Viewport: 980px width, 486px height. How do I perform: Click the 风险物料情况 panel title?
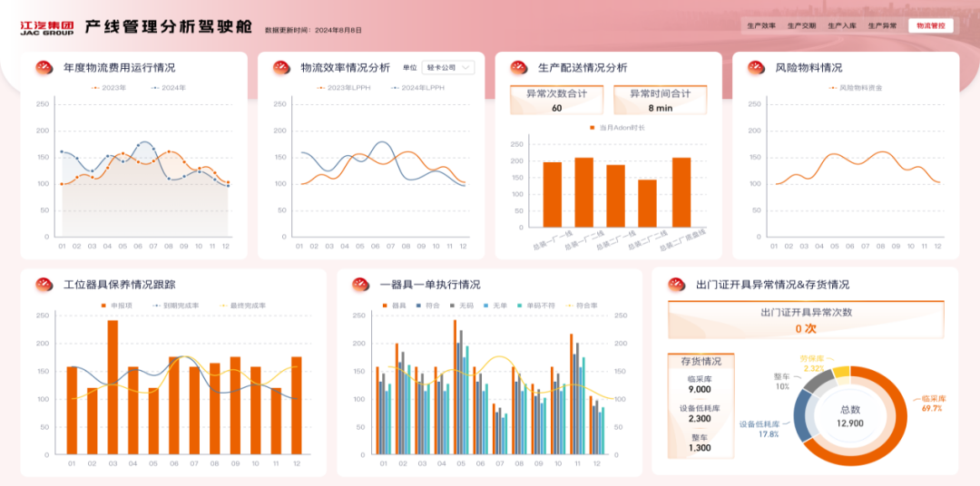pos(808,67)
